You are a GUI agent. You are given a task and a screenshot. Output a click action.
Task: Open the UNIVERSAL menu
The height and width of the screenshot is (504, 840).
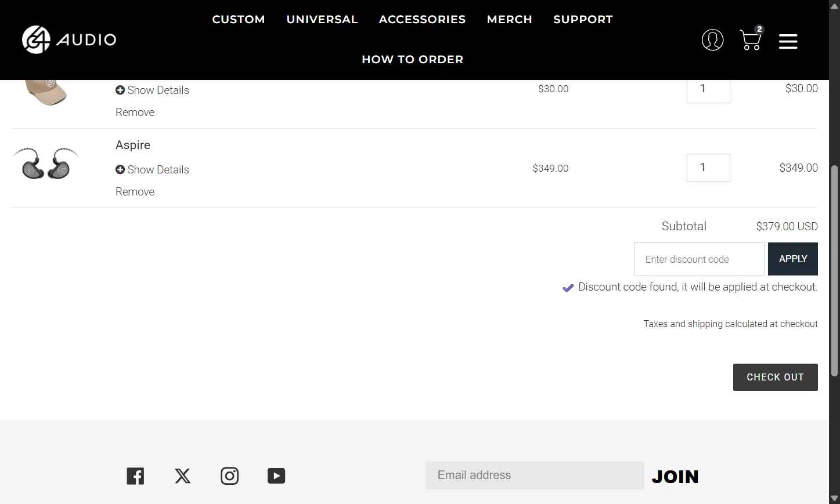coord(322,19)
